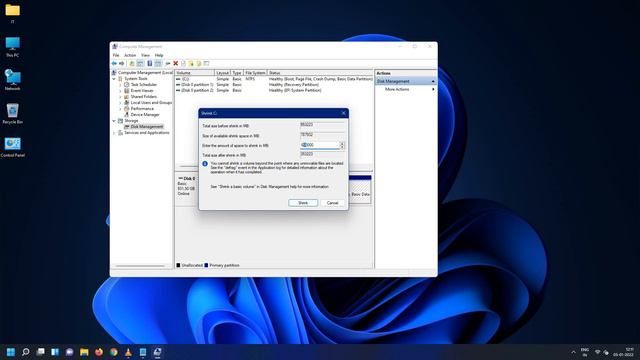The width and height of the screenshot is (640, 360).
Task: Click the Disk 0 label in graphical view
Action: click(189, 179)
